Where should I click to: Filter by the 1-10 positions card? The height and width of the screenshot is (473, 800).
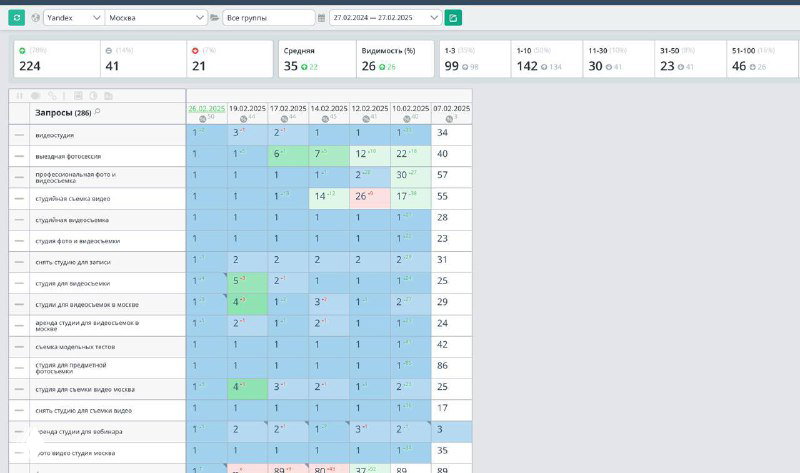pos(547,59)
